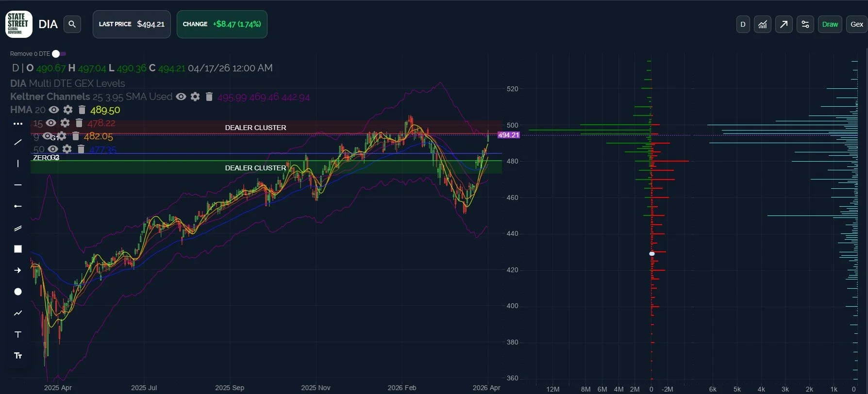Screen dimensions: 868x394
Task: Select the rectangle shape tool
Action: tap(18, 249)
